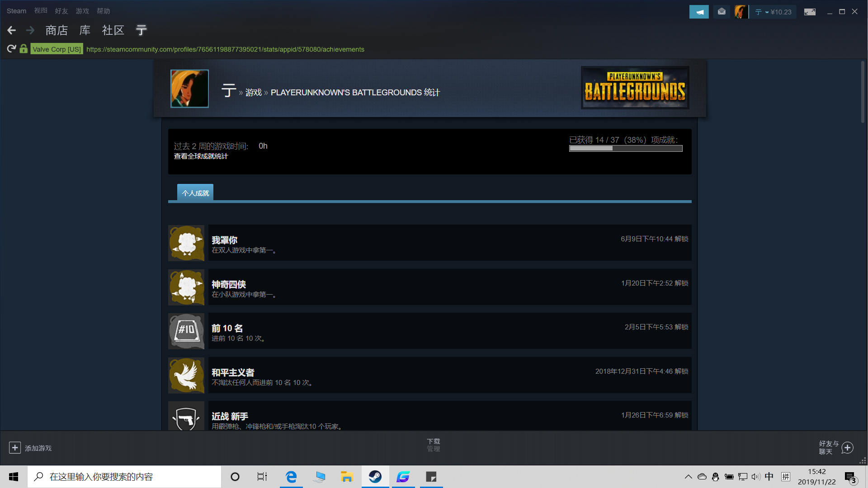
Task: Open Cortana circle on the taskbar
Action: [235, 477]
